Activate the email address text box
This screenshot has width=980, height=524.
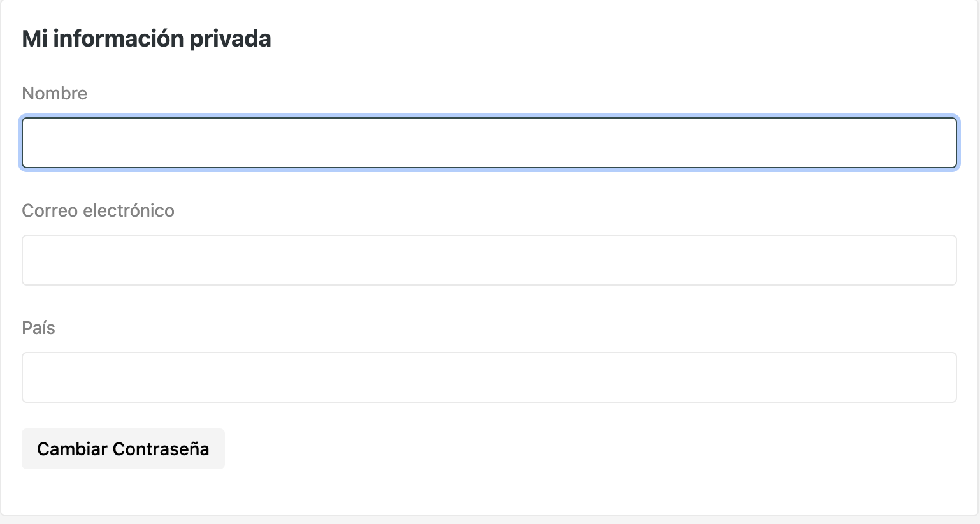[489, 260]
